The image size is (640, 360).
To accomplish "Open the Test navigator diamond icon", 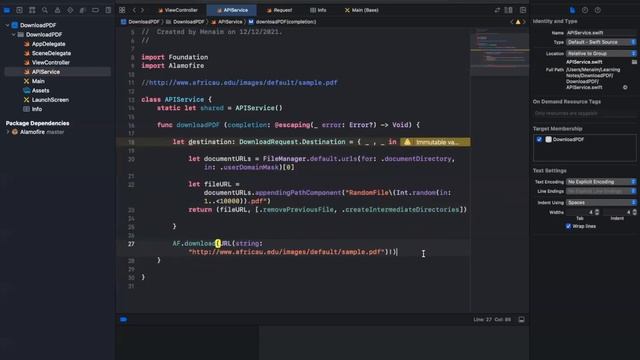I will (70, 10).
